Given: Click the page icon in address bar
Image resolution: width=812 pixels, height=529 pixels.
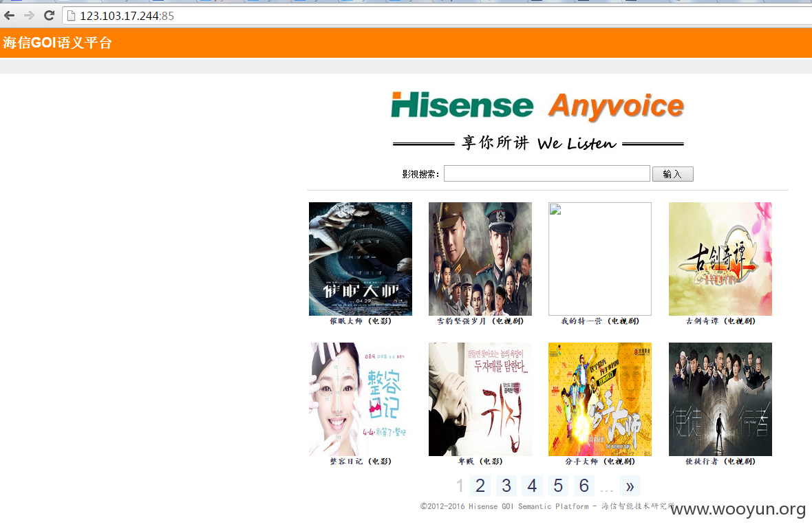Looking at the screenshot, I should 71,16.
